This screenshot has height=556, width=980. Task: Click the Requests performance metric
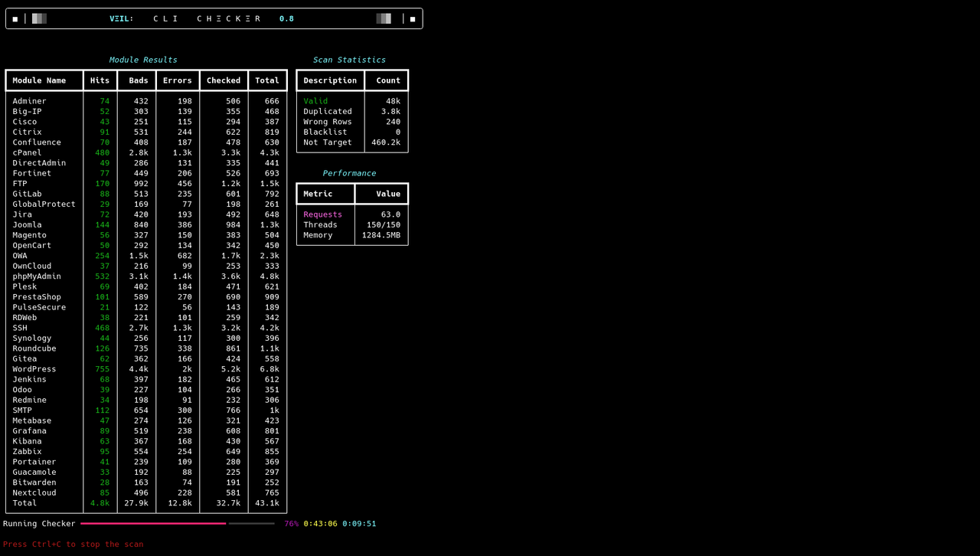pyautogui.click(x=323, y=214)
